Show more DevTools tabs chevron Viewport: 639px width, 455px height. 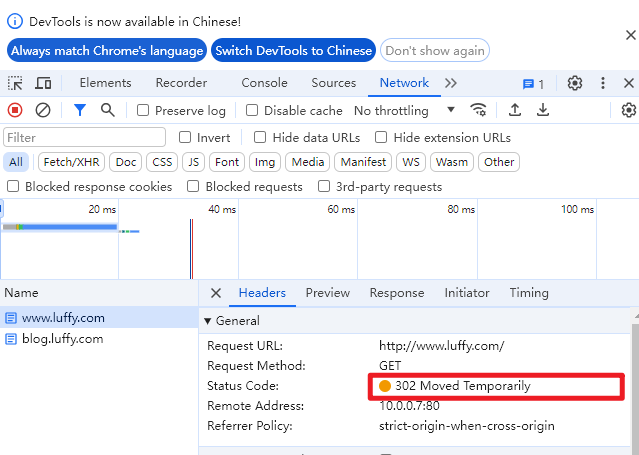(451, 83)
